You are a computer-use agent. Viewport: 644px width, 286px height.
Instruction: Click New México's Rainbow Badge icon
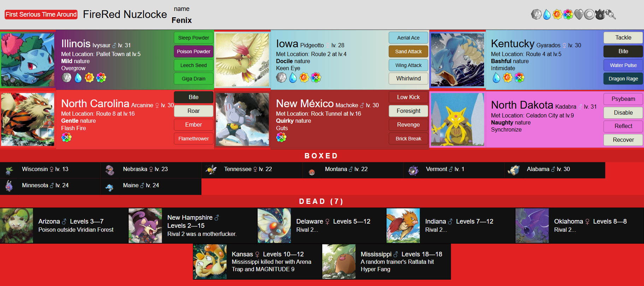click(281, 137)
